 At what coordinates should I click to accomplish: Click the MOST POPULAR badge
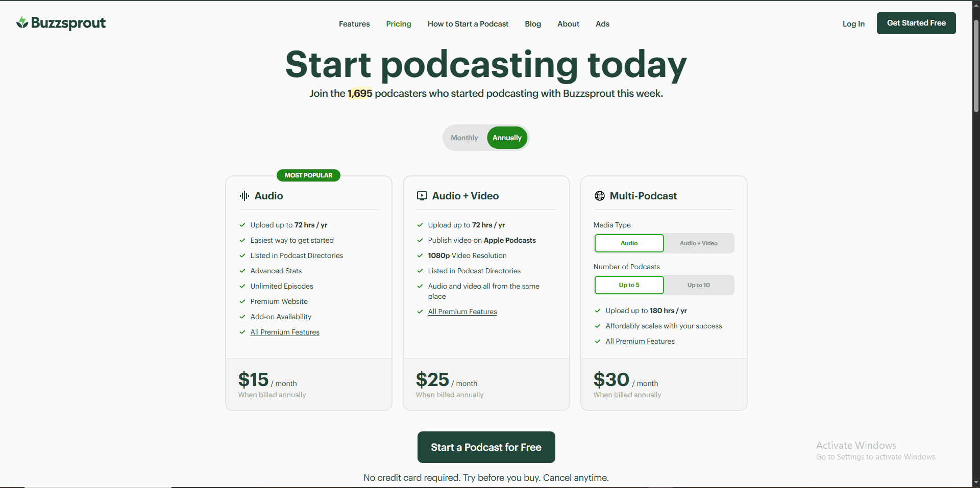click(x=308, y=175)
